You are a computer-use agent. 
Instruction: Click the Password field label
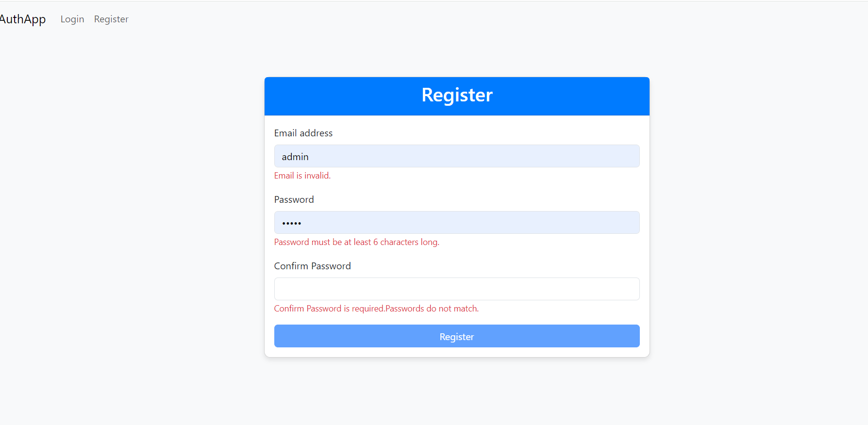coord(294,199)
